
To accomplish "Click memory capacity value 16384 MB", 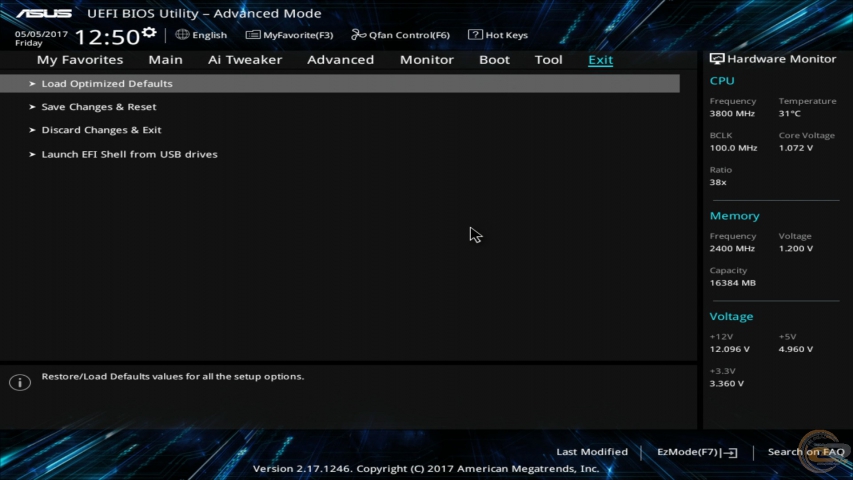I will 733,283.
